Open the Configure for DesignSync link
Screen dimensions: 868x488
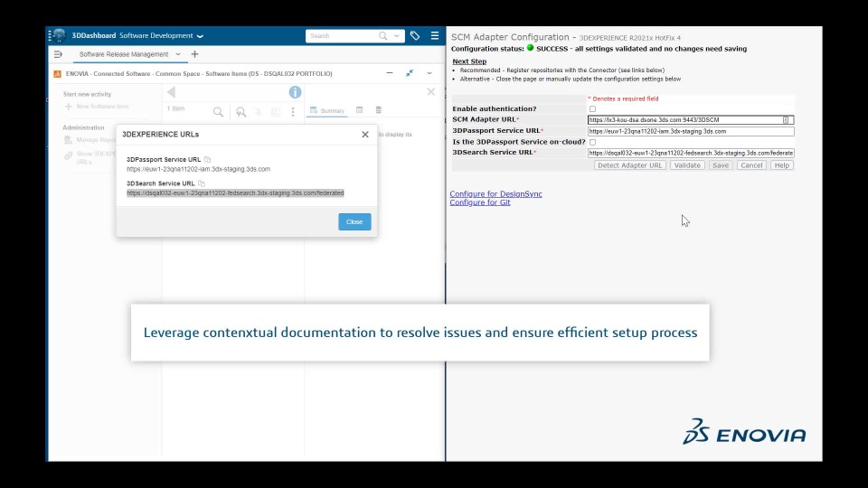495,193
